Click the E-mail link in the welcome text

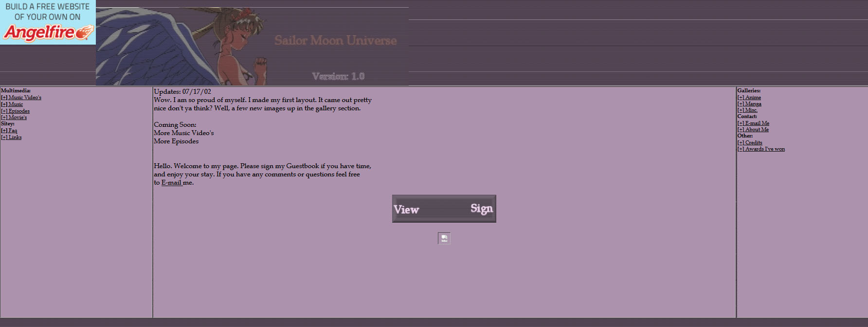point(172,183)
